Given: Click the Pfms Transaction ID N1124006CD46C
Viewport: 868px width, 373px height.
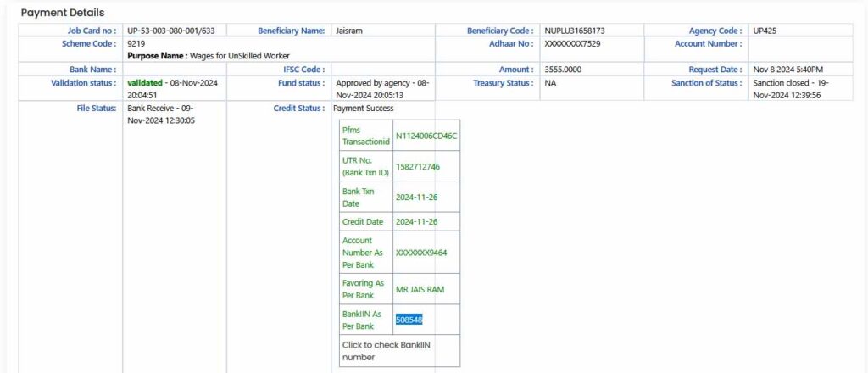Looking at the screenshot, I should tap(426, 136).
